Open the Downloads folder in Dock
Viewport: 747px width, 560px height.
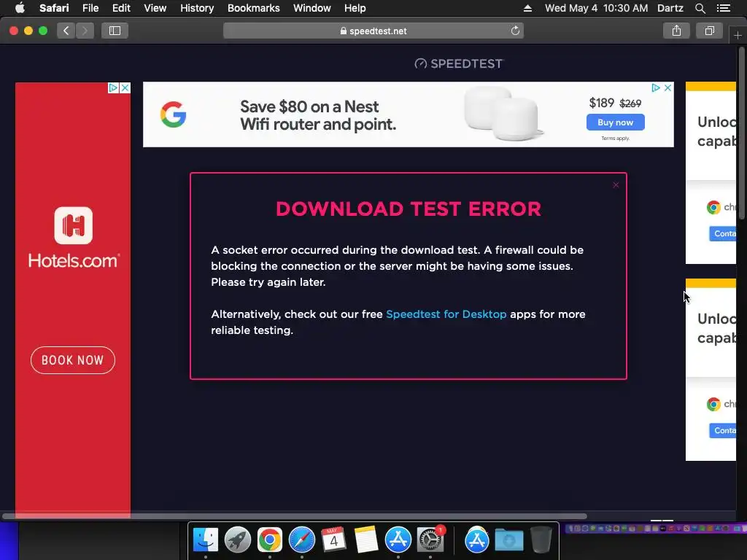tap(508, 540)
